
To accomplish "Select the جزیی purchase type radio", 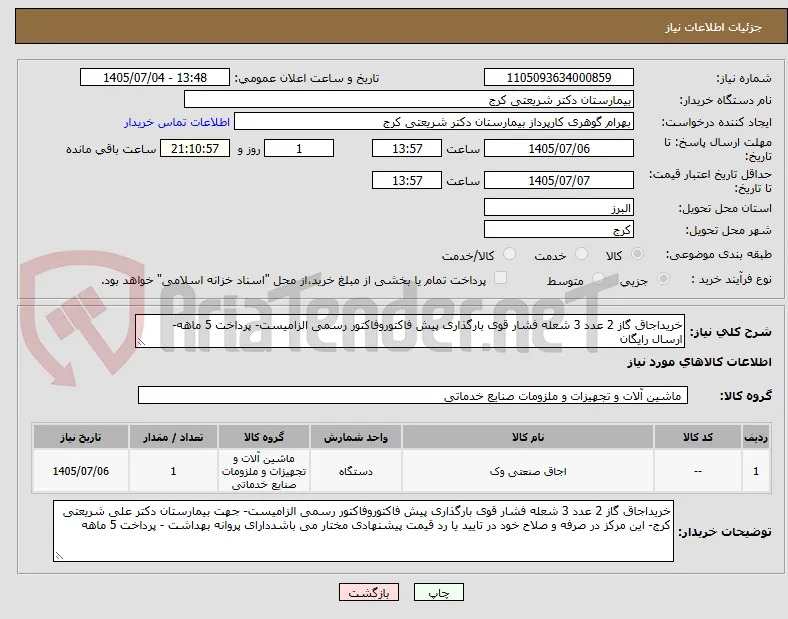I will click(x=663, y=279).
